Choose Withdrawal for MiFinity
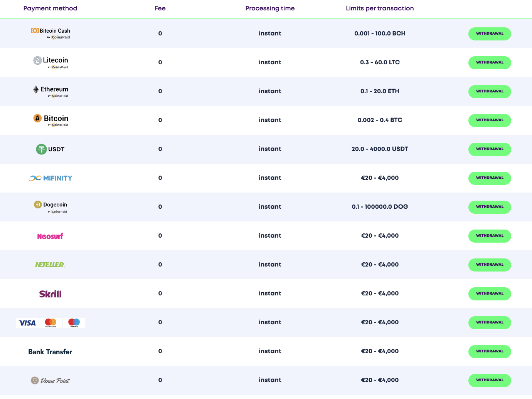 coord(490,178)
